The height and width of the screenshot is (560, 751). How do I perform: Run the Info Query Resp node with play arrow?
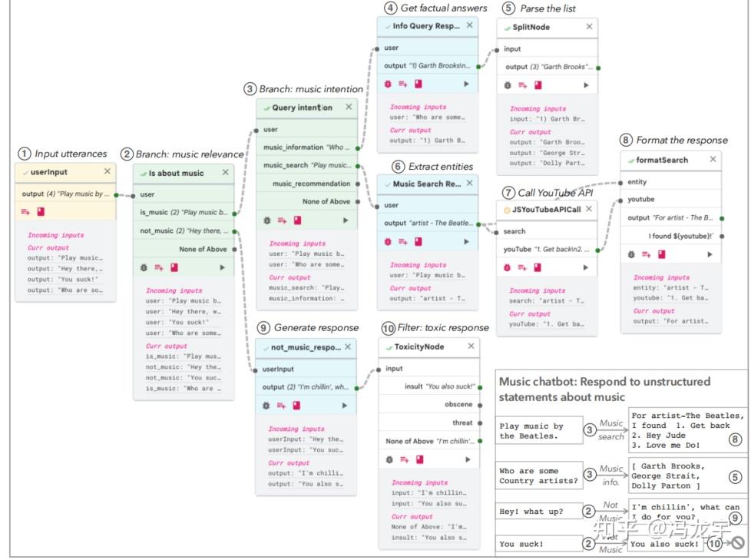(467, 84)
